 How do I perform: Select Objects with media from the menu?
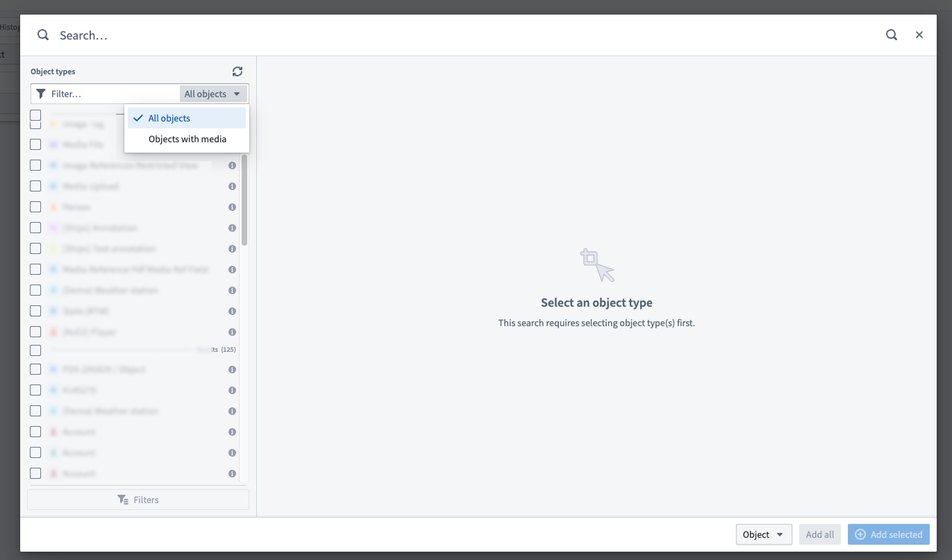[187, 139]
